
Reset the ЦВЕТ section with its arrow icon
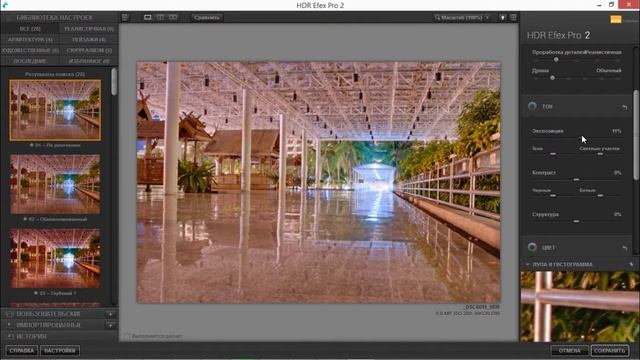point(624,248)
